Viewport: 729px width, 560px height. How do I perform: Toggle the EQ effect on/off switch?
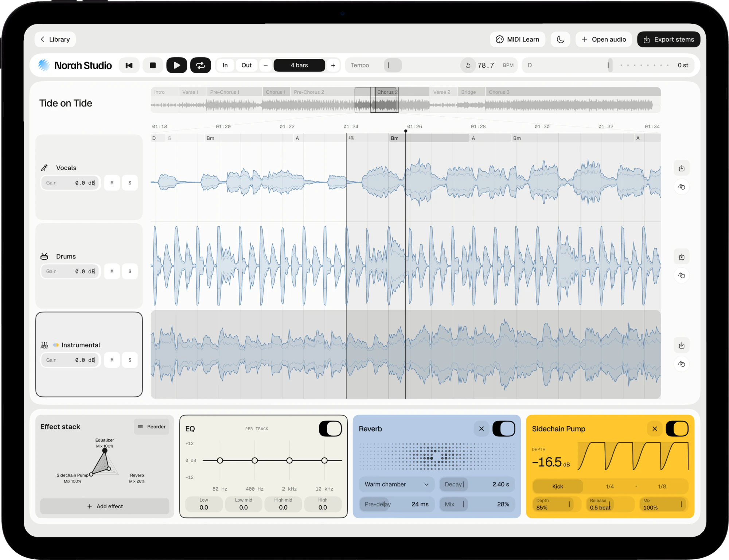[330, 429]
